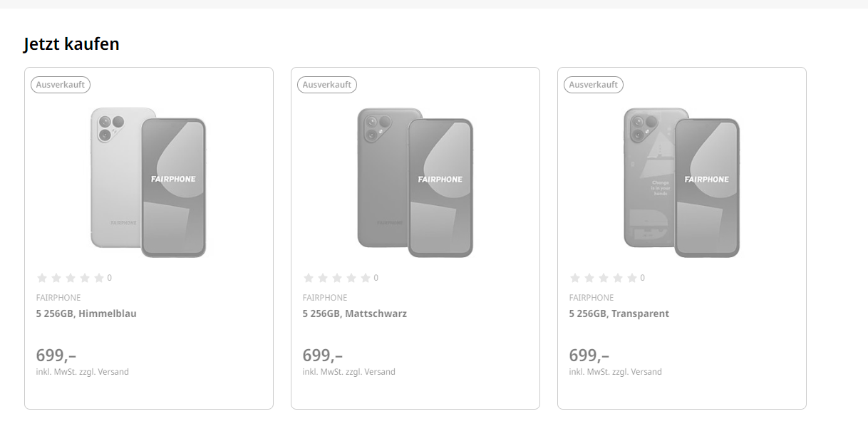Click first rating star of Himmelblau phone
This screenshot has height=431, width=868.
click(x=42, y=278)
